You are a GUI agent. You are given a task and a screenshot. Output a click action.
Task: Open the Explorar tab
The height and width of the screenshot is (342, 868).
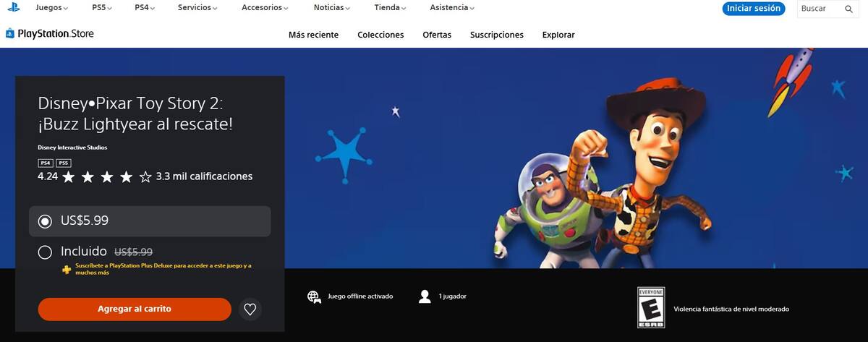coord(558,35)
